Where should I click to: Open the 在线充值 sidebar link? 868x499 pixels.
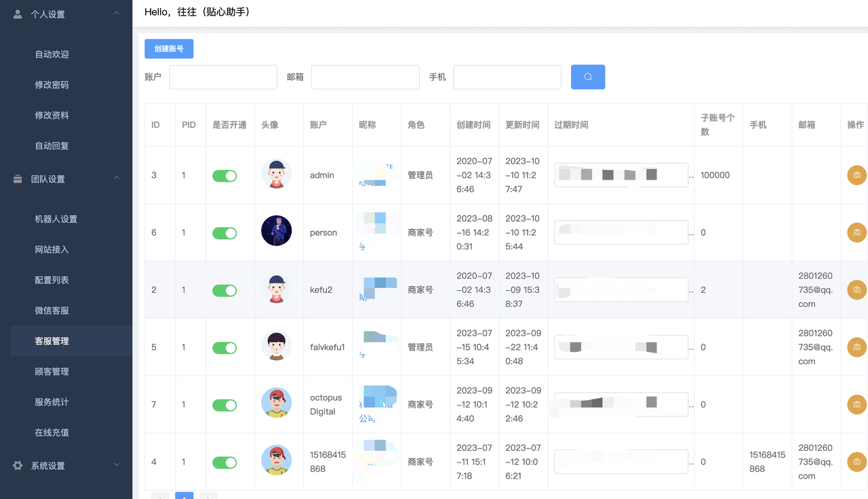pyautogui.click(x=52, y=433)
